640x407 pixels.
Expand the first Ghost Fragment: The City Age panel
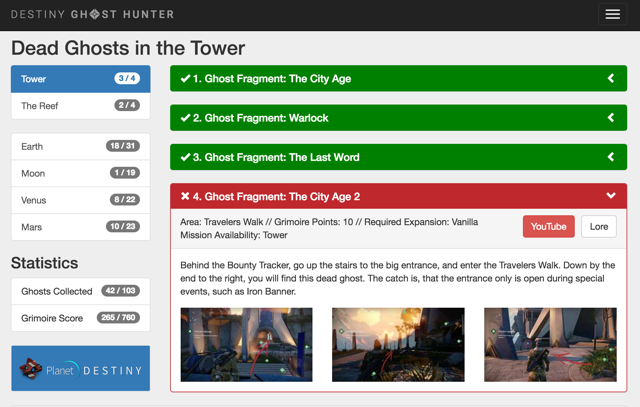coord(398,78)
